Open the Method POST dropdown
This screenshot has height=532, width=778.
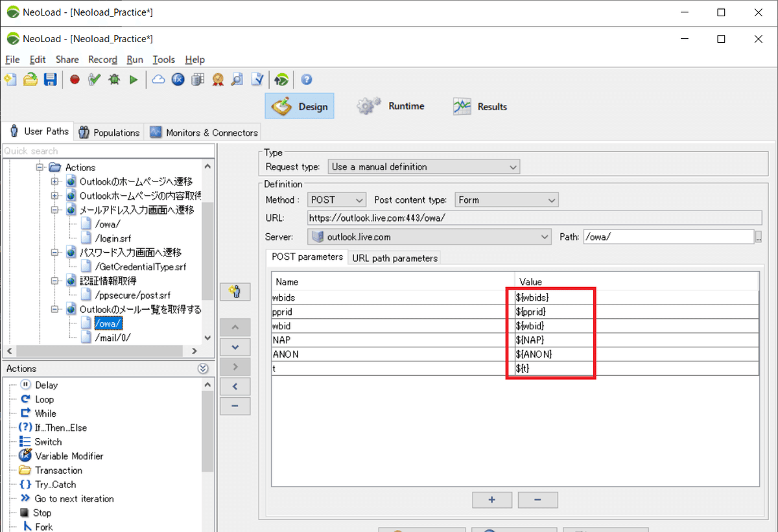(x=337, y=200)
